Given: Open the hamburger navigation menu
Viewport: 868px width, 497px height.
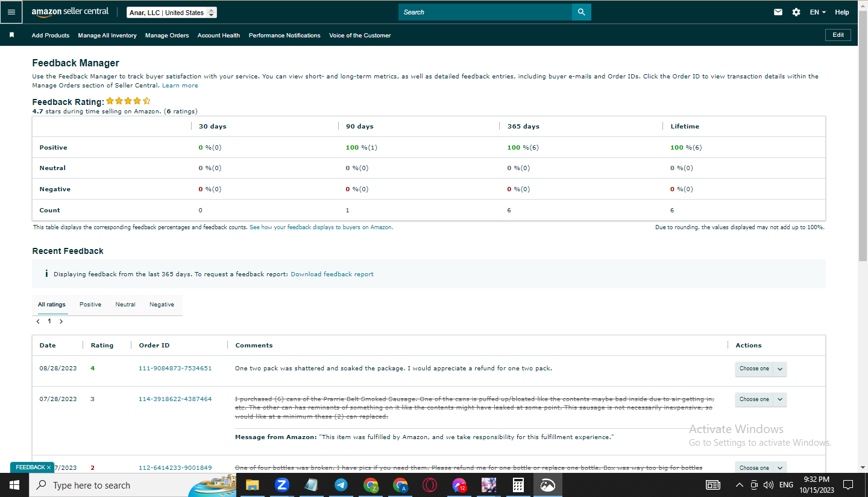Looking at the screenshot, I should [11, 12].
